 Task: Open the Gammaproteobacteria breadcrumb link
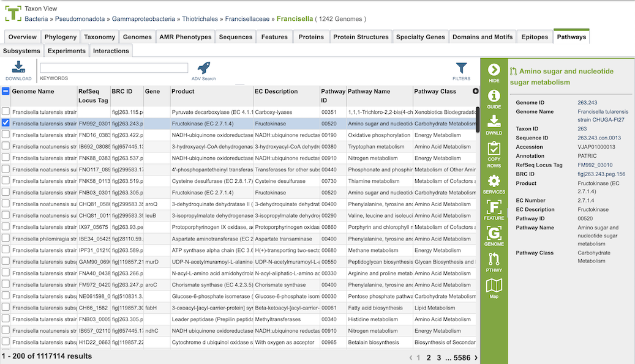pos(143,18)
